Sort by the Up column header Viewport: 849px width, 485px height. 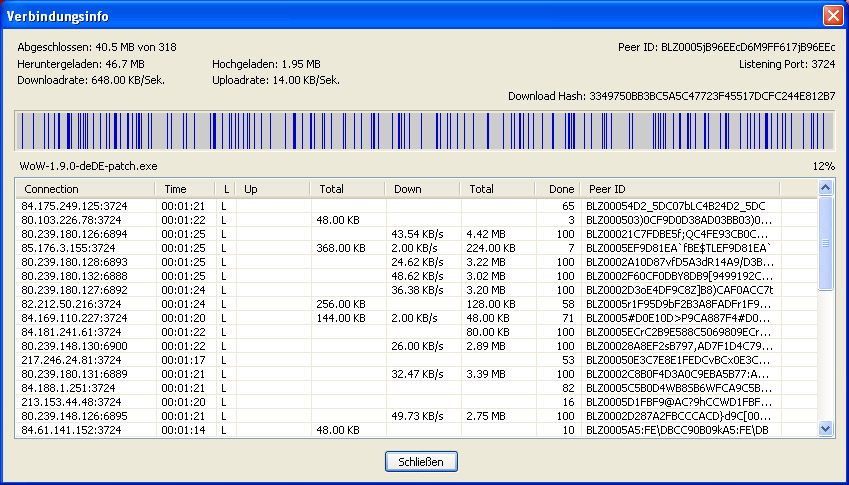tap(273, 189)
